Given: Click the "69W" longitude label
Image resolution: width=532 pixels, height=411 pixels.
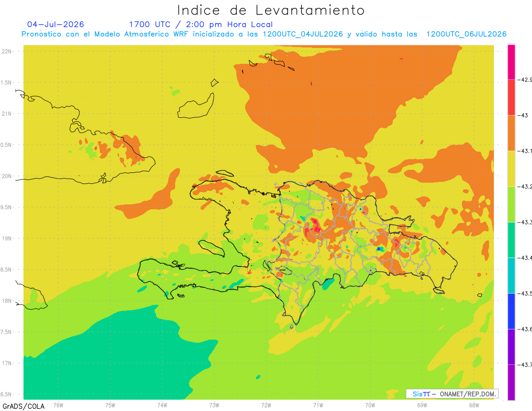Looking at the screenshot, I should 422,405.
